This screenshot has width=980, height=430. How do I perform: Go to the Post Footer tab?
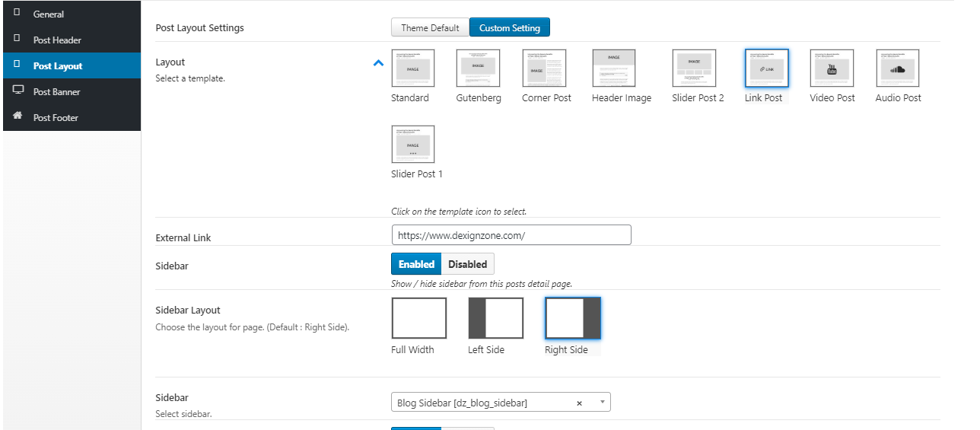[x=56, y=118]
